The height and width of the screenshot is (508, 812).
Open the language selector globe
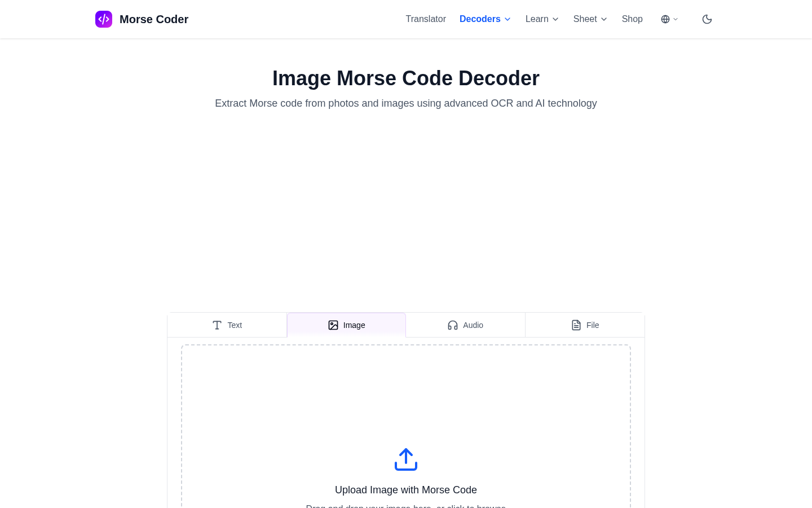(669, 19)
